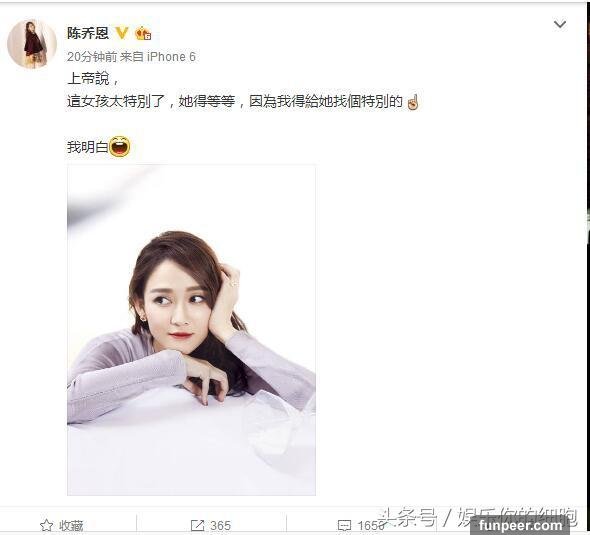Open the 陈乔恩 username link

coord(88,33)
